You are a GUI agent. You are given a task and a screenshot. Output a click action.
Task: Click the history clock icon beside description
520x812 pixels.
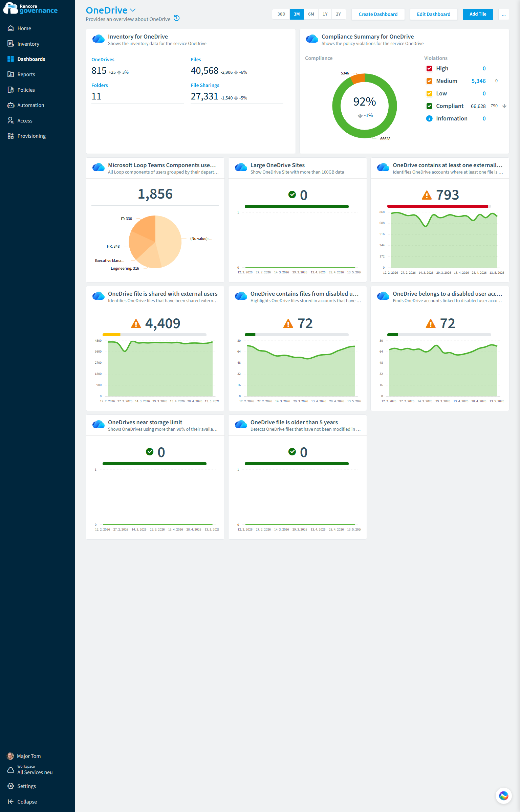click(177, 18)
